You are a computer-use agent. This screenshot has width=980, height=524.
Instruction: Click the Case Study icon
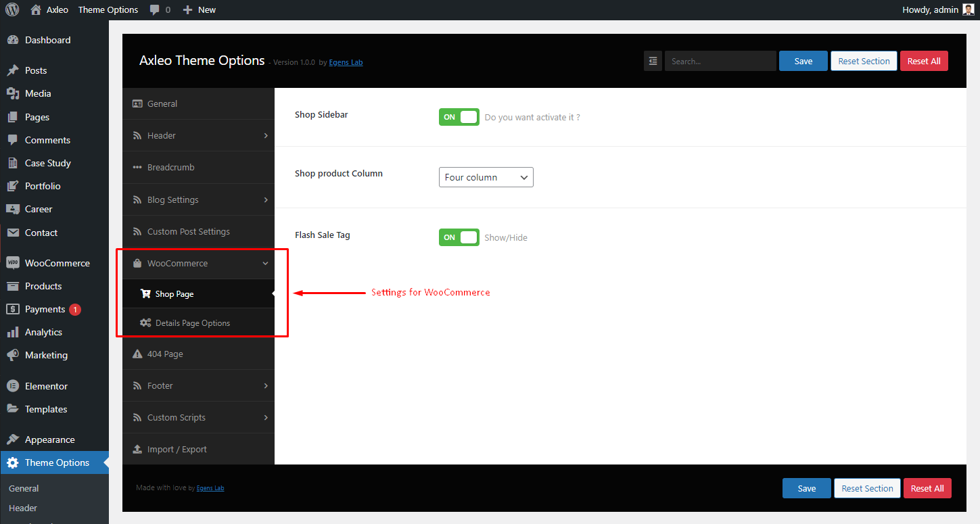[x=13, y=163]
